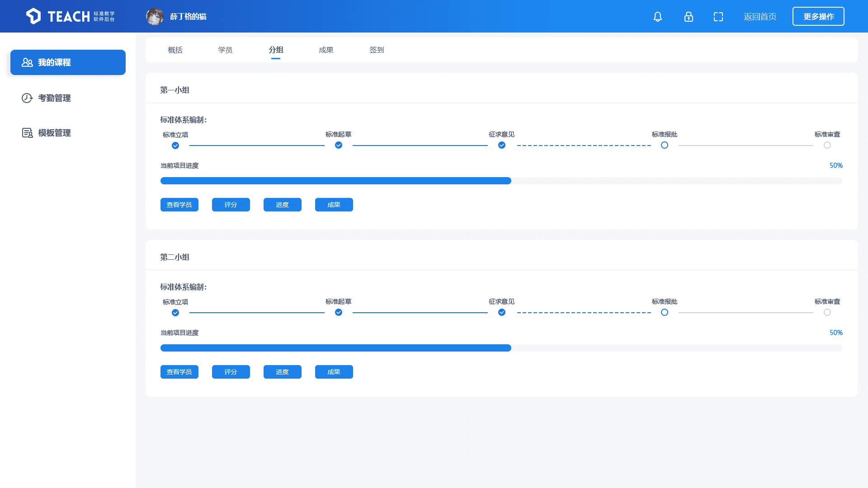The image size is (868, 488).
Task: Click 第一小组 project progress bar
Action: (501, 181)
